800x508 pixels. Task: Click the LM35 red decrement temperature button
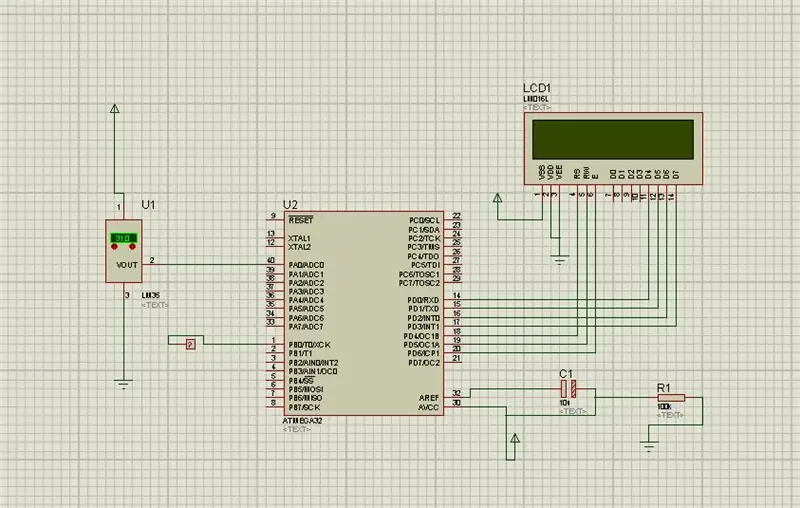114,247
